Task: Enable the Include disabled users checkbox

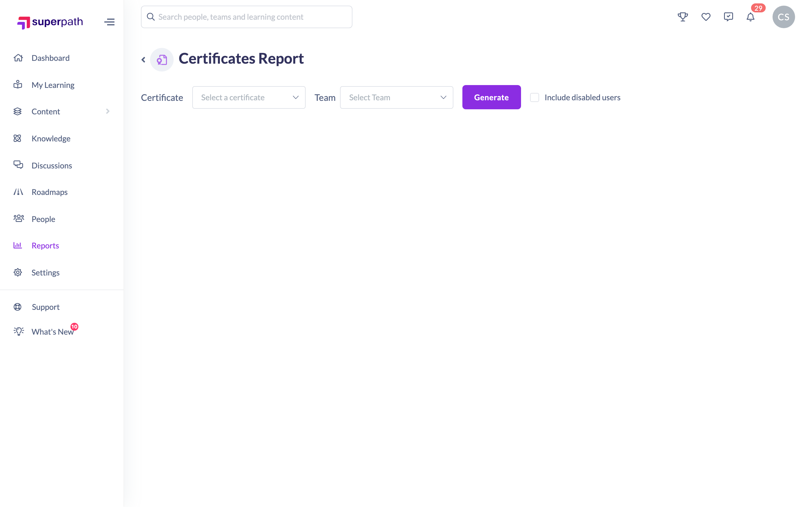Action: point(534,97)
